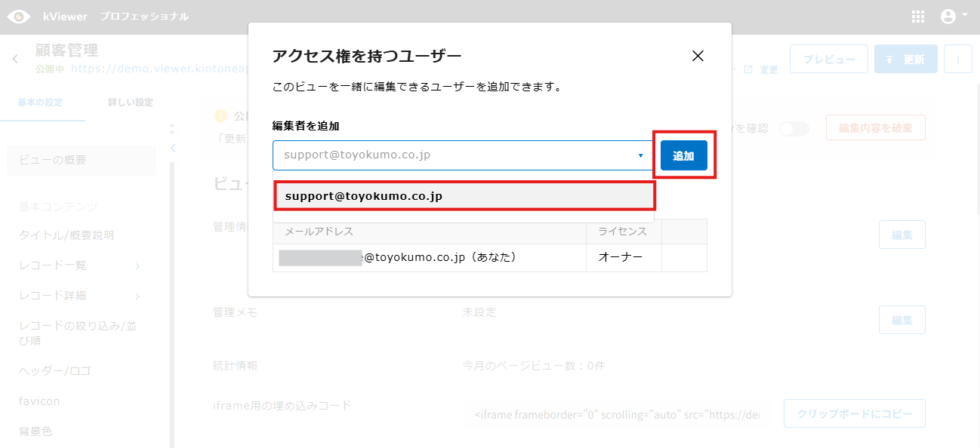This screenshot has height=448, width=980.
Task: Click the external link icon beside 変更
Action: [x=748, y=69]
